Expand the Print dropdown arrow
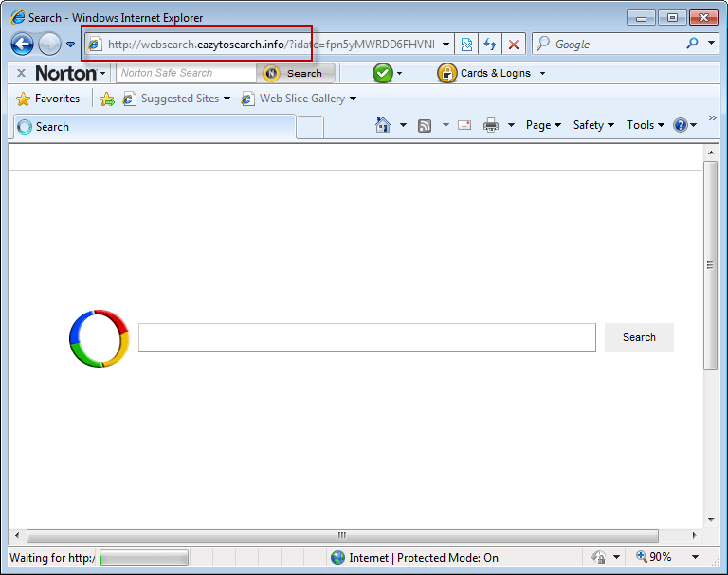 tap(511, 125)
